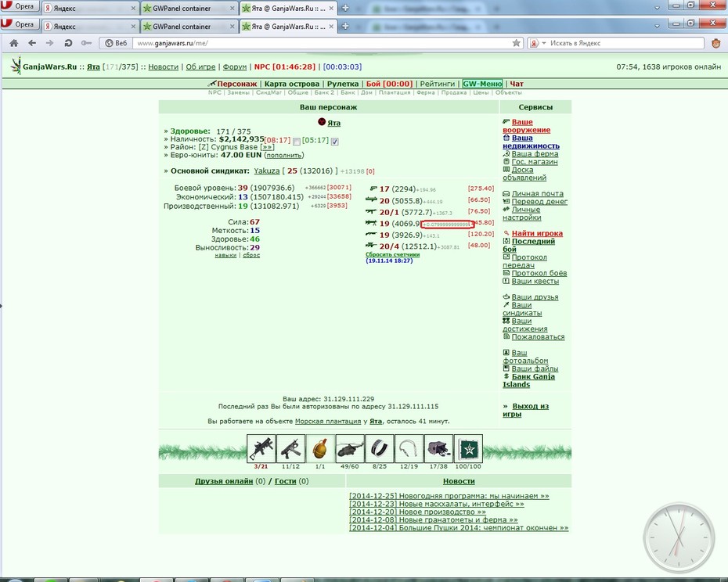The width and height of the screenshot is (728, 582).
Task: Click the grenade launcher skill icon by 20 (5055.8)
Action: 371,199
